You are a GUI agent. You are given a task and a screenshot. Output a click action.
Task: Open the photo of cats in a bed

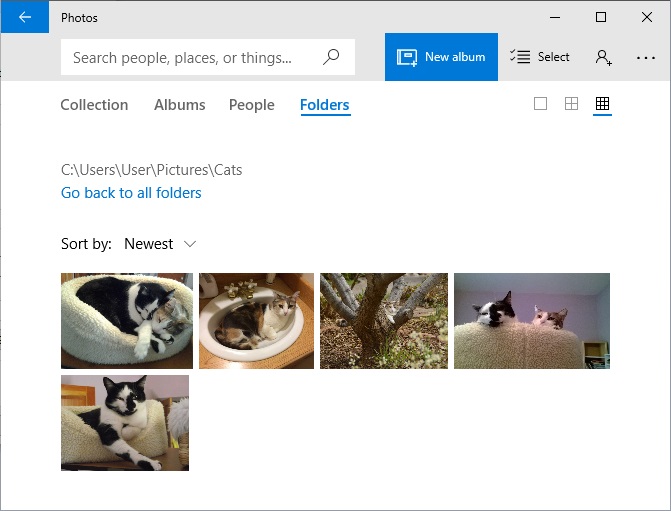(x=127, y=321)
